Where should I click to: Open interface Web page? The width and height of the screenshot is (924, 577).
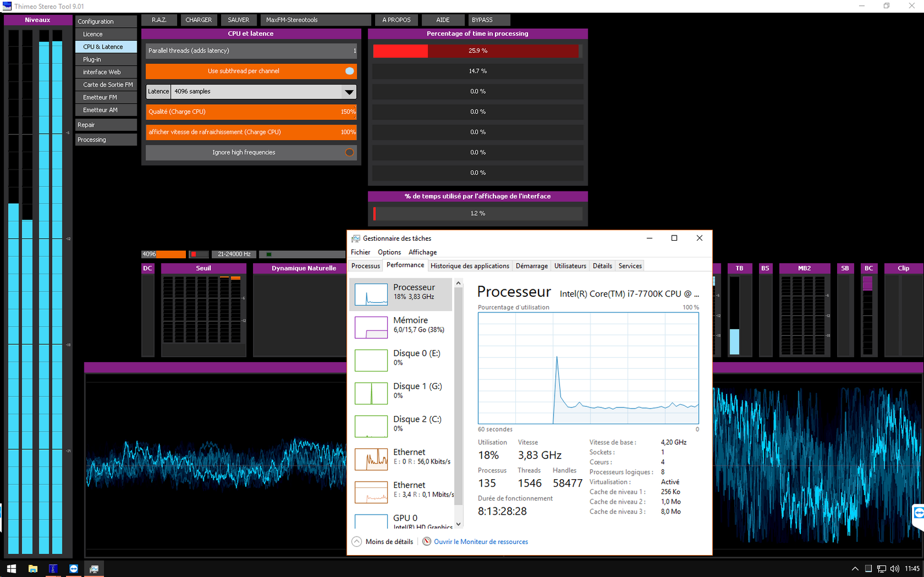tap(106, 72)
